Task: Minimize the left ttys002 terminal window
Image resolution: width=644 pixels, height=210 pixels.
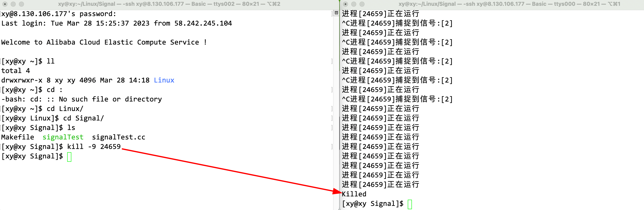Action: (x=13, y=4)
